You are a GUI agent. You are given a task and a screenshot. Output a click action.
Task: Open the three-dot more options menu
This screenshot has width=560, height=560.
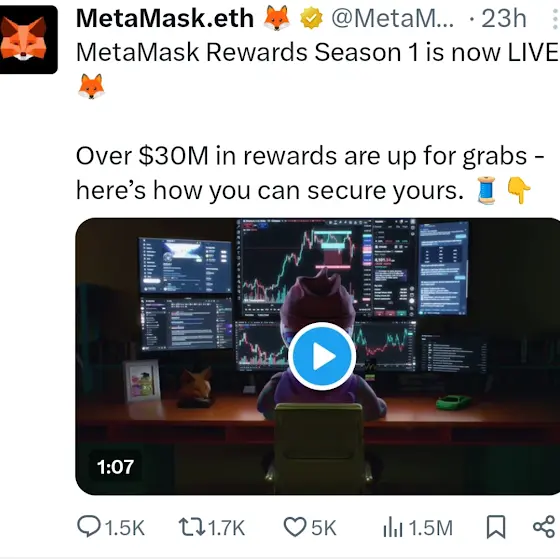554,19
